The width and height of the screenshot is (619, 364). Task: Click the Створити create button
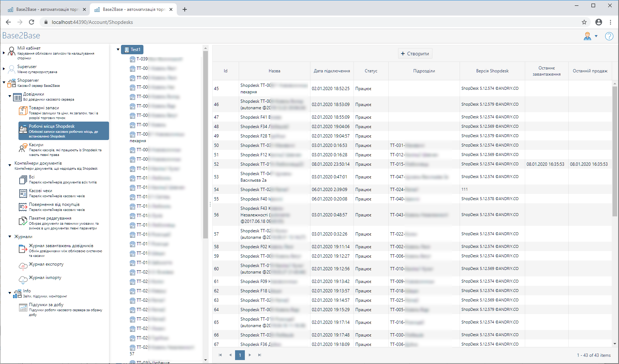pyautogui.click(x=415, y=54)
